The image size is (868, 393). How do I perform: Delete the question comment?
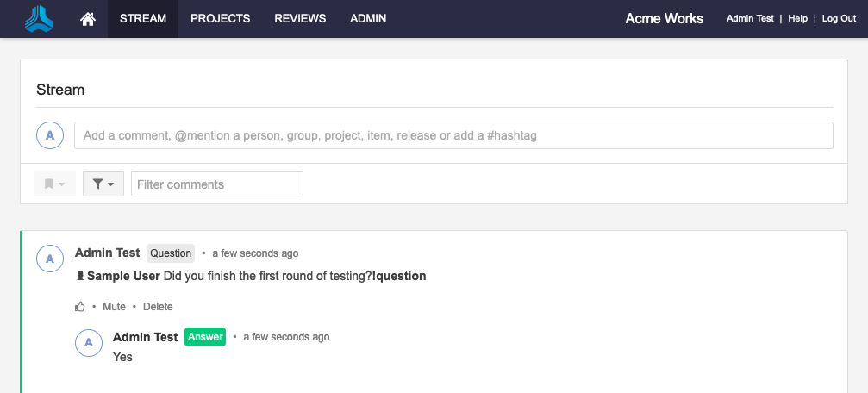tap(158, 307)
